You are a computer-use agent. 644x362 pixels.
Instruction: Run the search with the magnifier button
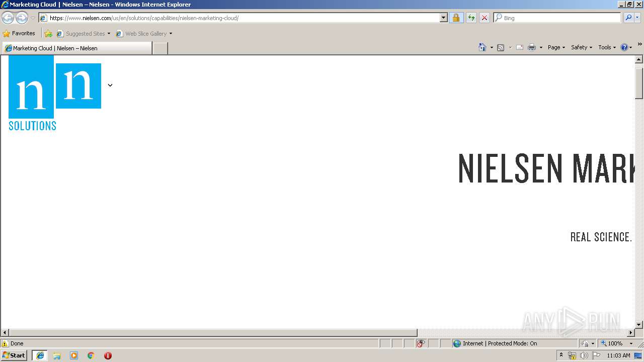(628, 18)
